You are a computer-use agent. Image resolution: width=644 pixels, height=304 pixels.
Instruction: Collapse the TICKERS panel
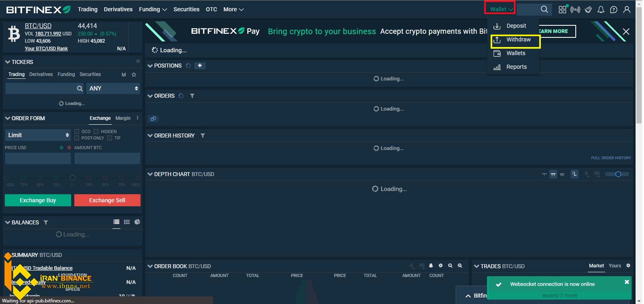(x=8, y=62)
